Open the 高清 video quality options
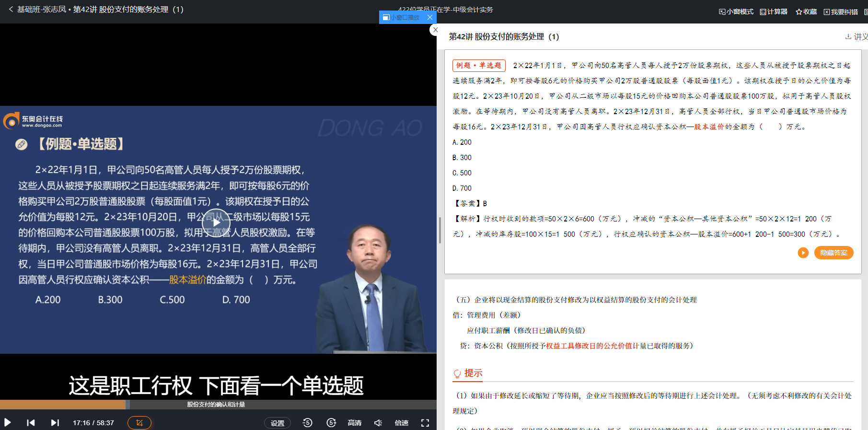Image resolution: width=868 pixels, height=430 pixels. point(355,422)
